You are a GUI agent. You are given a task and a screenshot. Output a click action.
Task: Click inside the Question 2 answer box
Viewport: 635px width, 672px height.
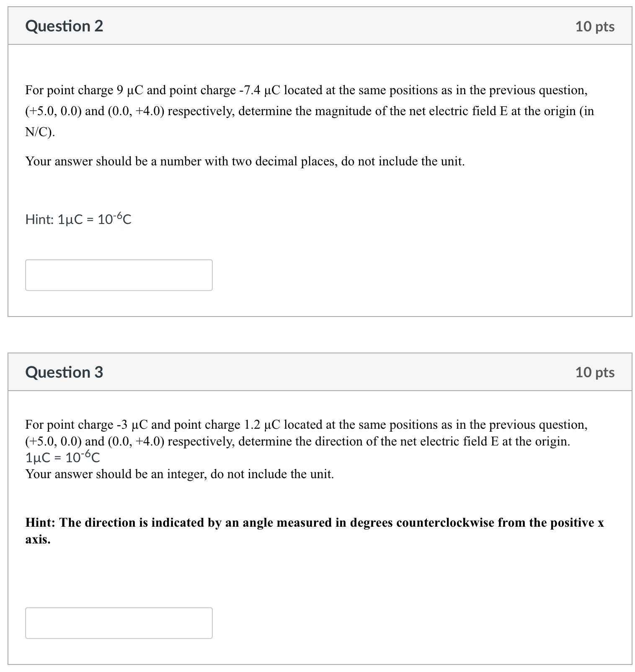pyautogui.click(x=119, y=275)
